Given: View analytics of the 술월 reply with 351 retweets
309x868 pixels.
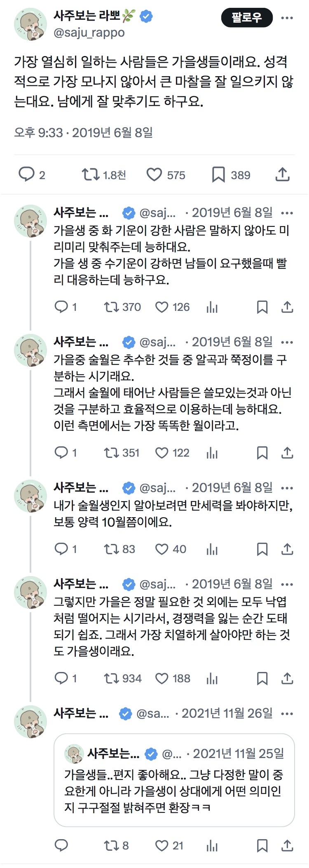Looking at the screenshot, I should (212, 453).
